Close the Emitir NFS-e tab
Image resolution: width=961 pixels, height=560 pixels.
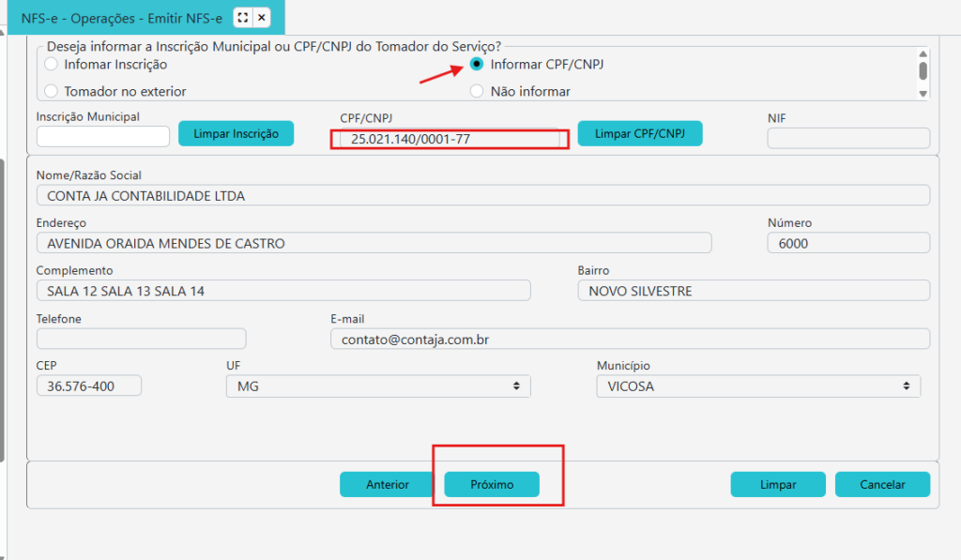pos(262,18)
